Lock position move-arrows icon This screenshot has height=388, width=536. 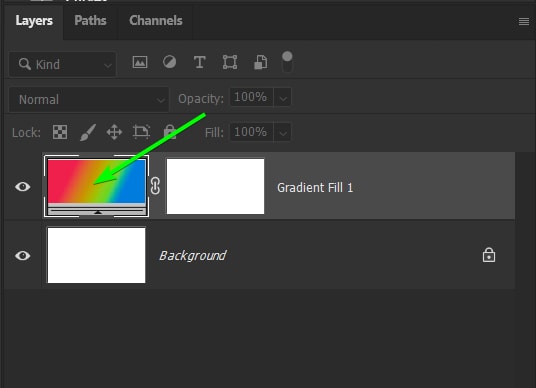[114, 132]
